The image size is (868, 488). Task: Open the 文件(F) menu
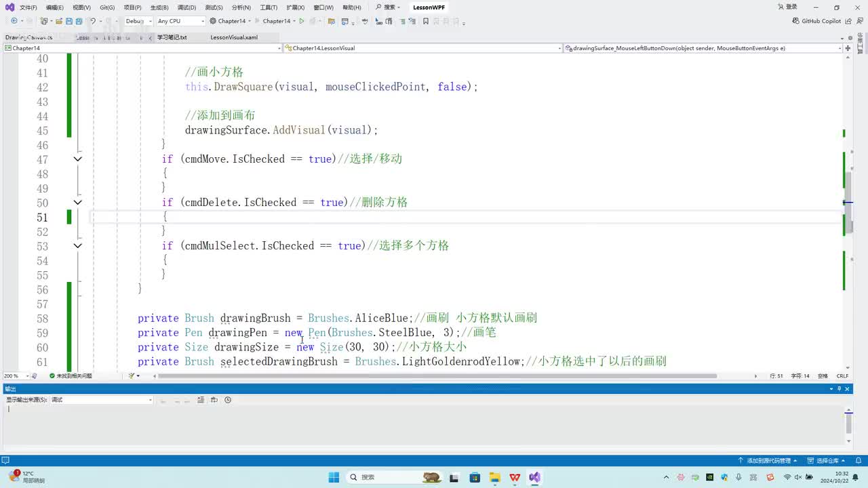[28, 7]
